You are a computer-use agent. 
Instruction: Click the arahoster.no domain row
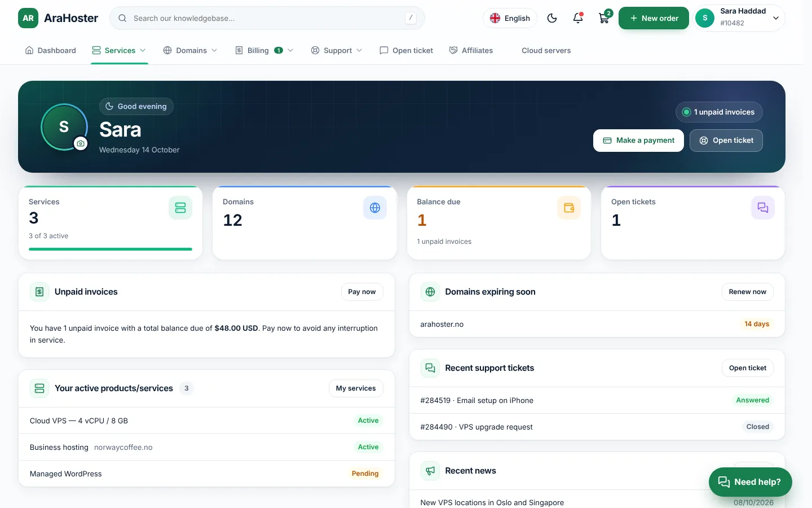point(597,324)
